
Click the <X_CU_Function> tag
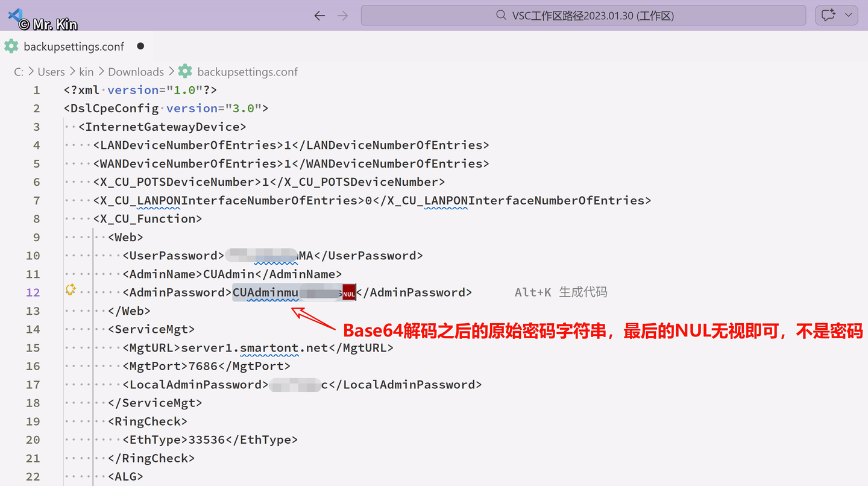[x=148, y=219]
